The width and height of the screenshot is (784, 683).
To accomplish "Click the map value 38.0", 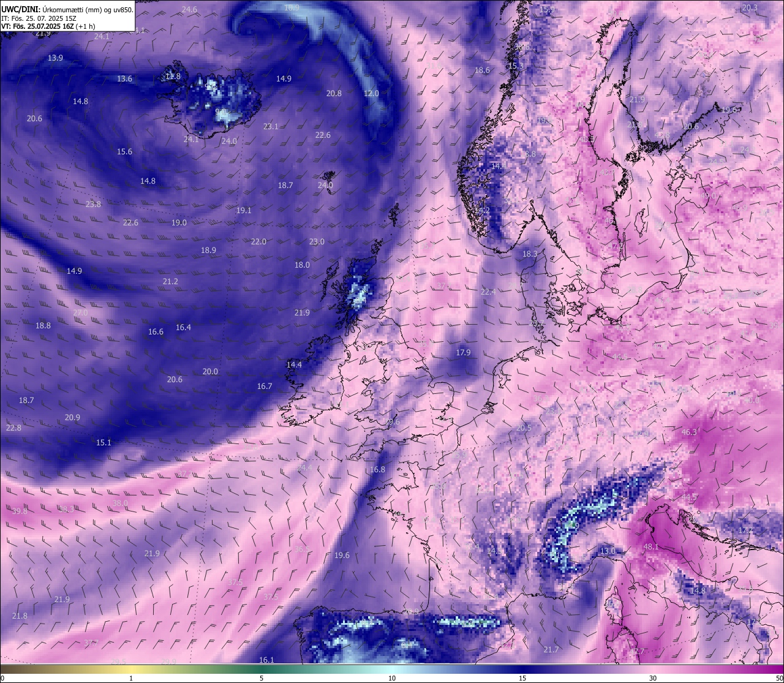I will pyautogui.click(x=120, y=503).
